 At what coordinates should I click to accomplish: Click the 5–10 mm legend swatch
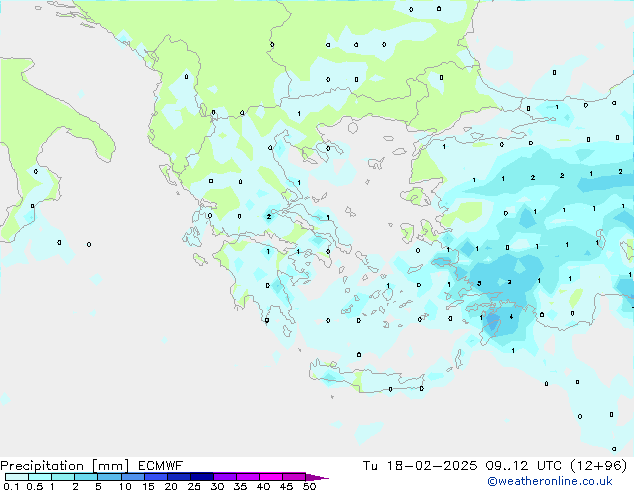(109, 477)
